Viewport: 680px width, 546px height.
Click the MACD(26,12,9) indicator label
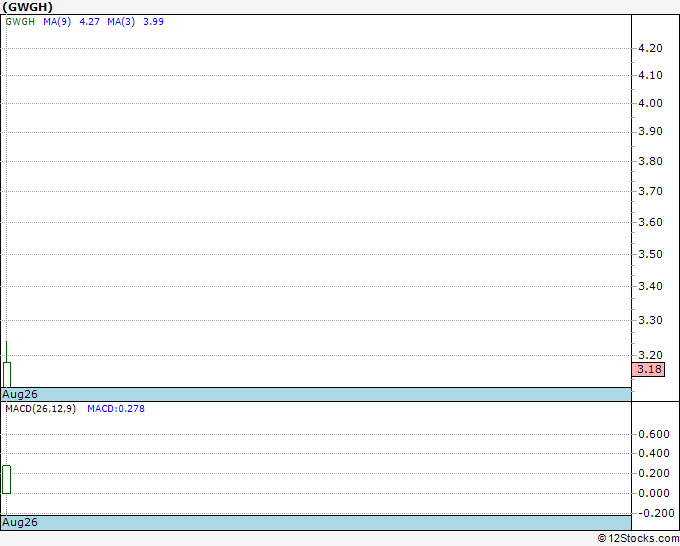(40, 409)
